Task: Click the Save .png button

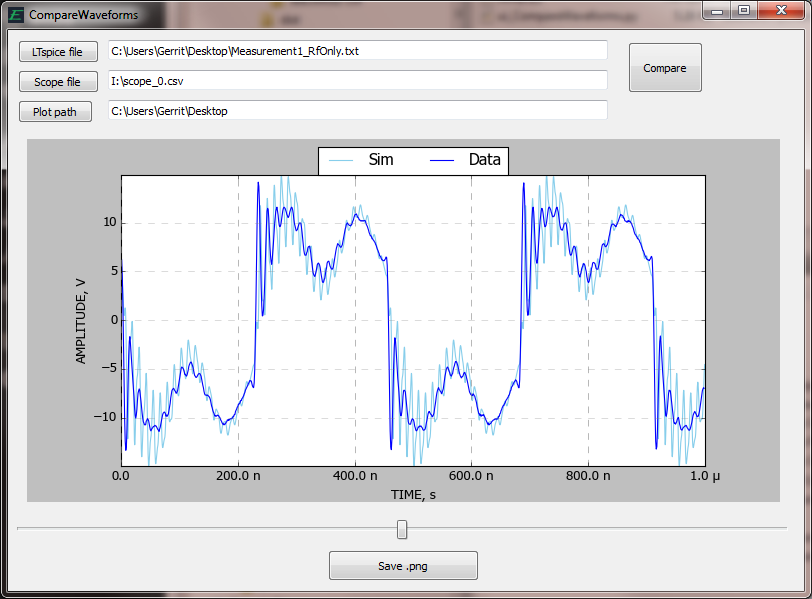Action: click(403, 566)
